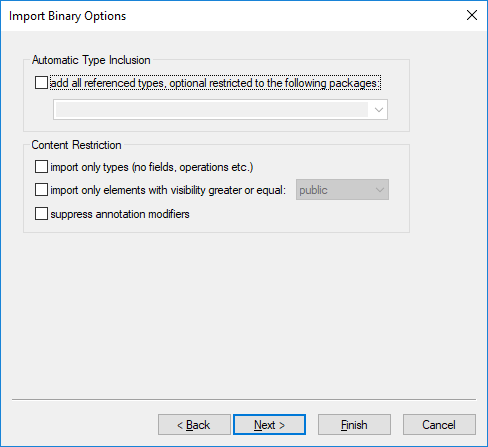Proceed with the Next button
Screen dimensions: 488x447
[x=269, y=425]
